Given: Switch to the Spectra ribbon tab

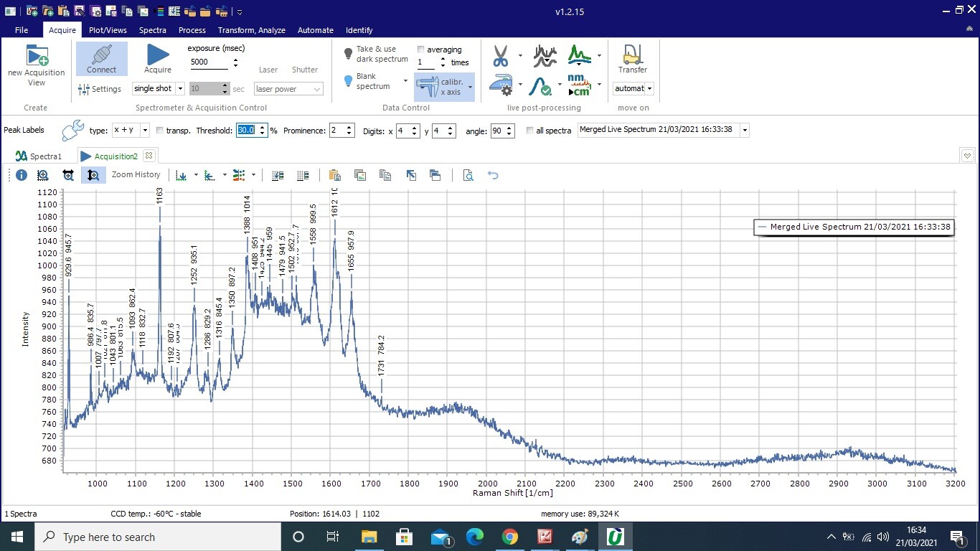Looking at the screenshot, I should click(153, 30).
